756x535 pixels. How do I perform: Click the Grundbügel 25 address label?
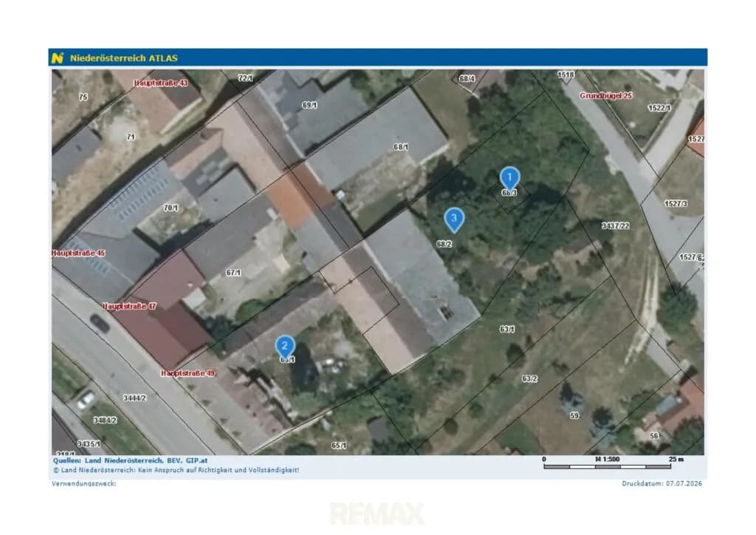click(605, 95)
